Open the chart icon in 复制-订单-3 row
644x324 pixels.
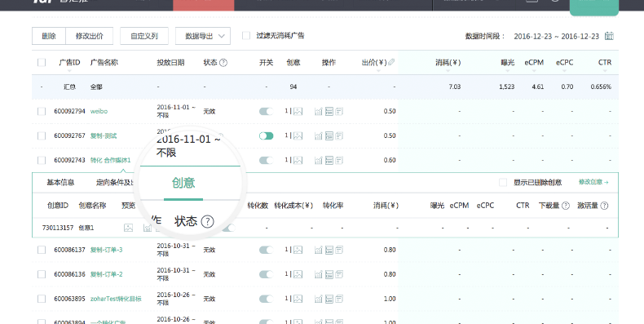point(318,250)
